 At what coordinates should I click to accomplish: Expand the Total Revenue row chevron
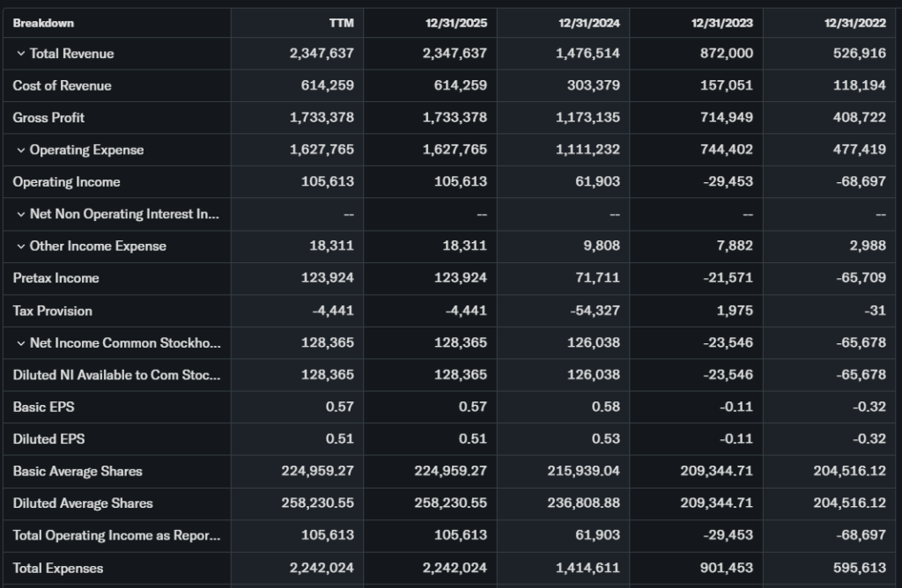[20, 54]
